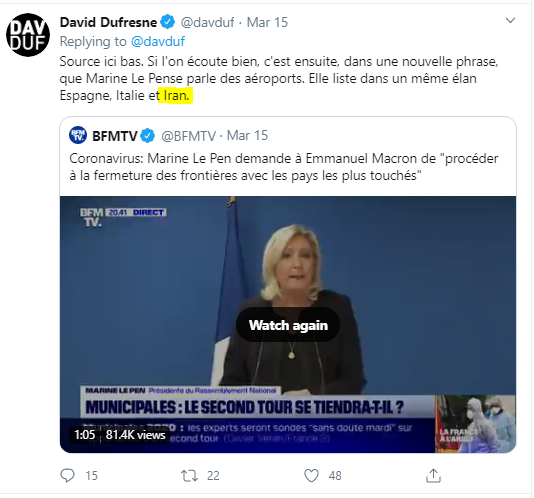Click the @BFMTV handle in quoted tweet

tap(188, 136)
